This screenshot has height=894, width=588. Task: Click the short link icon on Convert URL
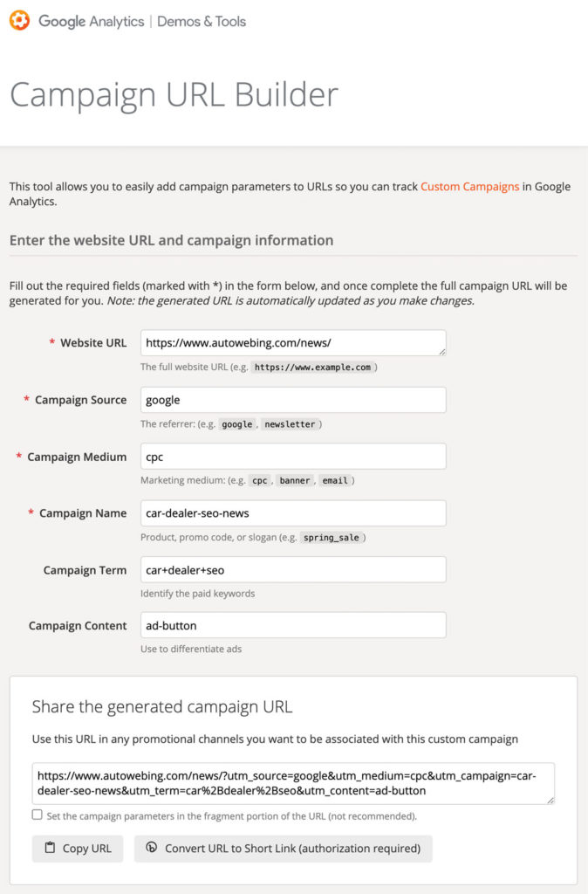click(x=152, y=847)
